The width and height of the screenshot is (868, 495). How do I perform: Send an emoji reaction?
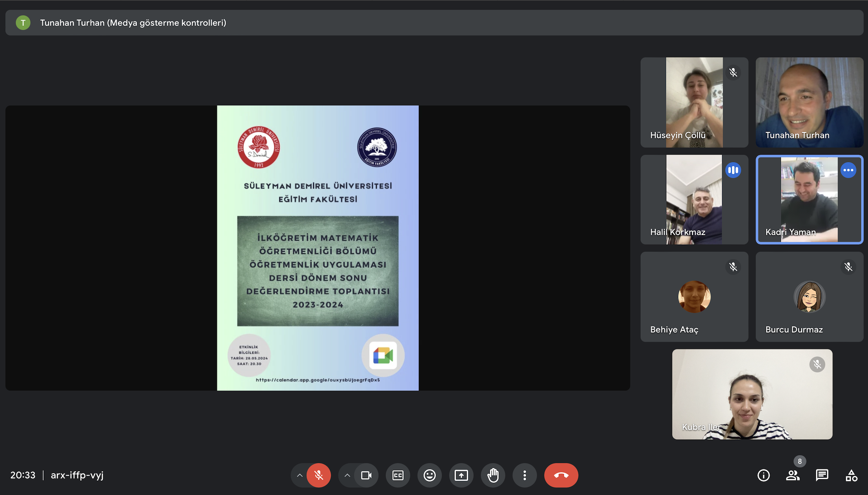click(x=429, y=475)
